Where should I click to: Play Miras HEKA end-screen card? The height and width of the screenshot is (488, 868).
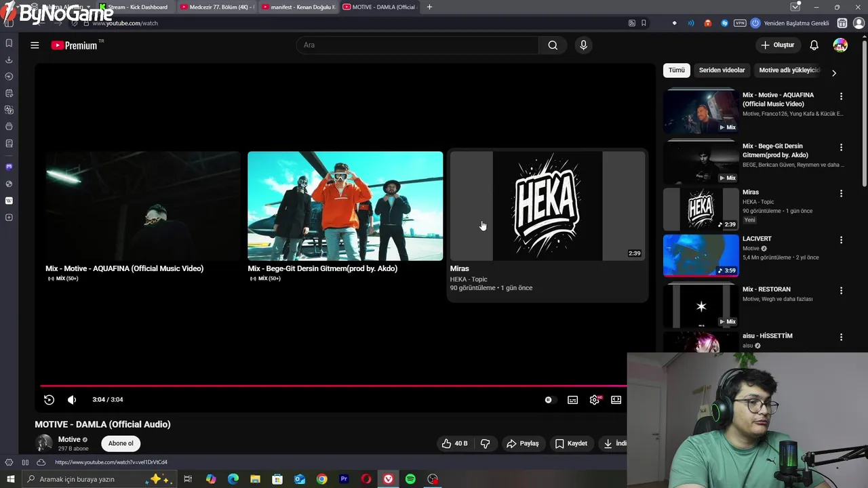point(547,225)
